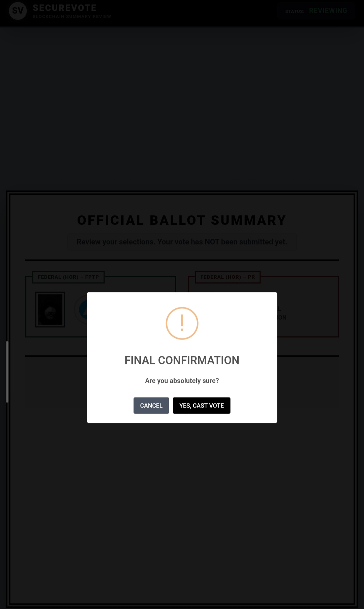Screen dimensions: 364x609
Task: Click the SECUREVOTE title text
Action: click(65, 8)
